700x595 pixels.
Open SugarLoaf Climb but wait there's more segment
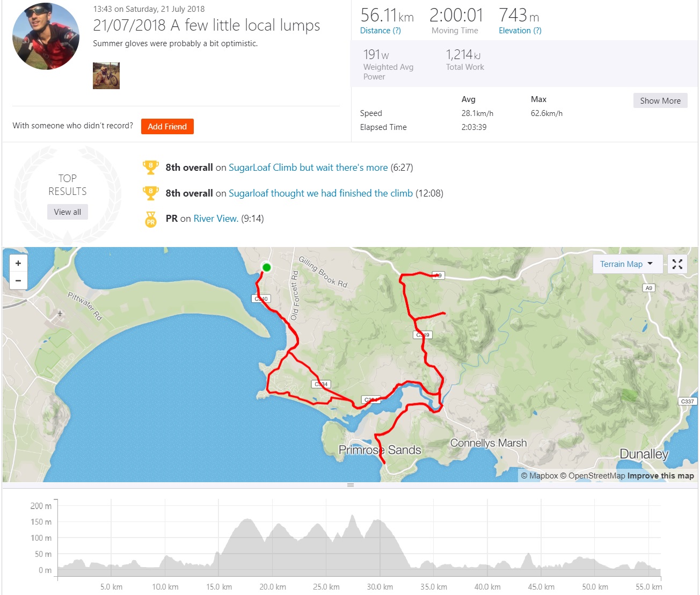pos(308,168)
